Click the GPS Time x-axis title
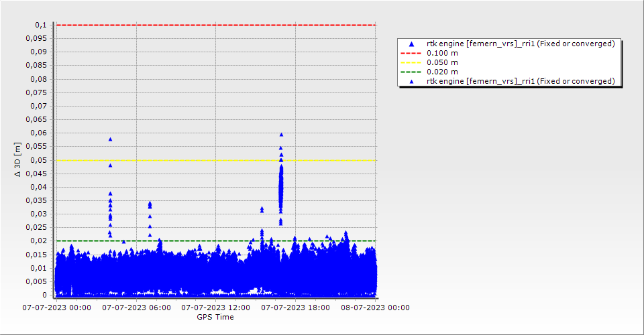This screenshot has height=335, width=644. pos(215,317)
